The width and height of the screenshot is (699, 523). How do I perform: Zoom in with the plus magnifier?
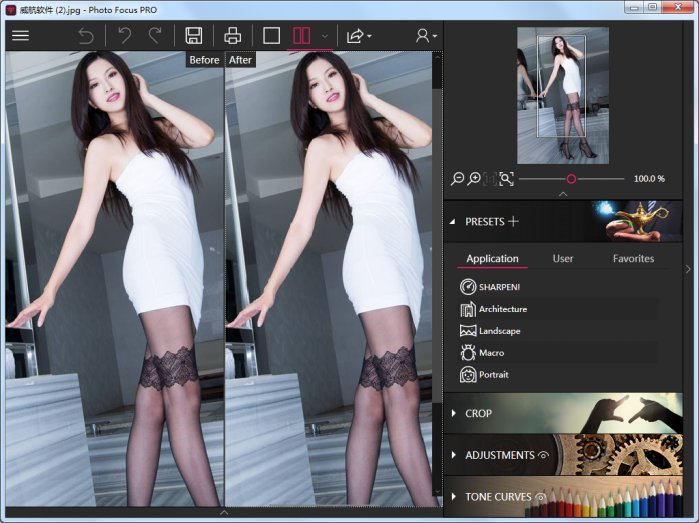(474, 179)
